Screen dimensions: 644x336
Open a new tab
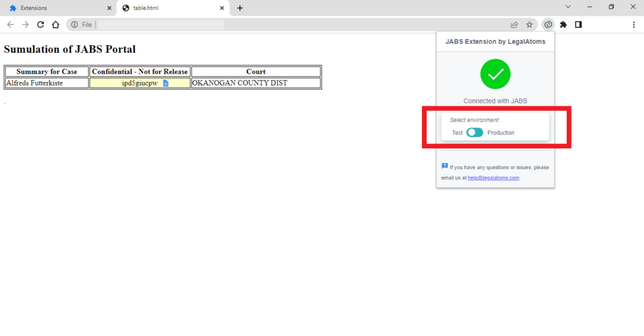(240, 8)
